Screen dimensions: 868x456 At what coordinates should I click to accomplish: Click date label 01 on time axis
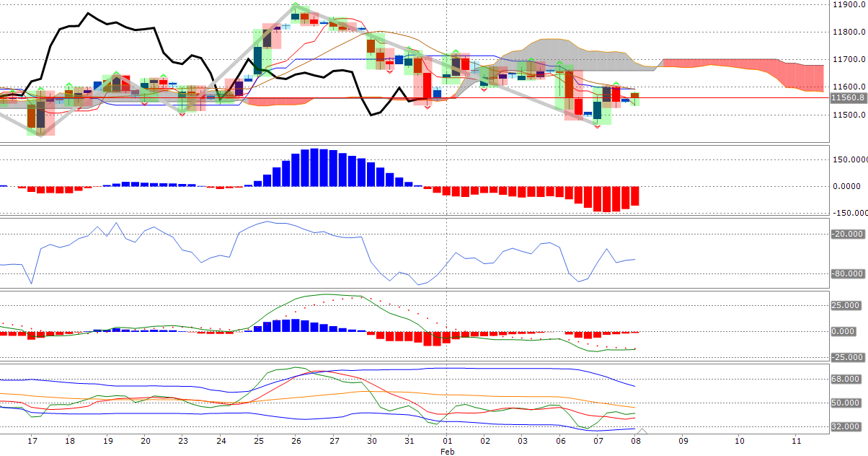tap(447, 440)
